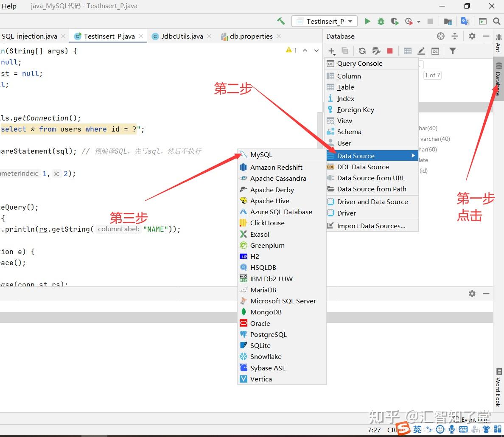Choose Vertica data source

282,379
